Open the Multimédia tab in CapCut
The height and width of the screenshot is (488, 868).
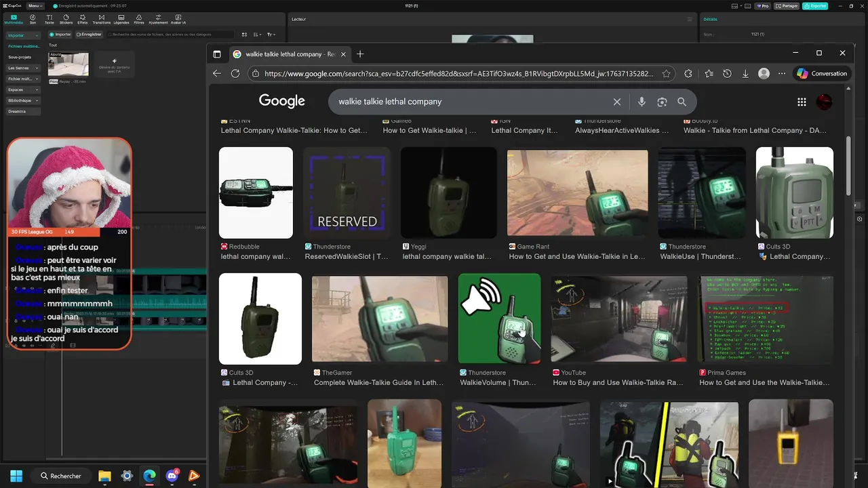pyautogui.click(x=14, y=19)
